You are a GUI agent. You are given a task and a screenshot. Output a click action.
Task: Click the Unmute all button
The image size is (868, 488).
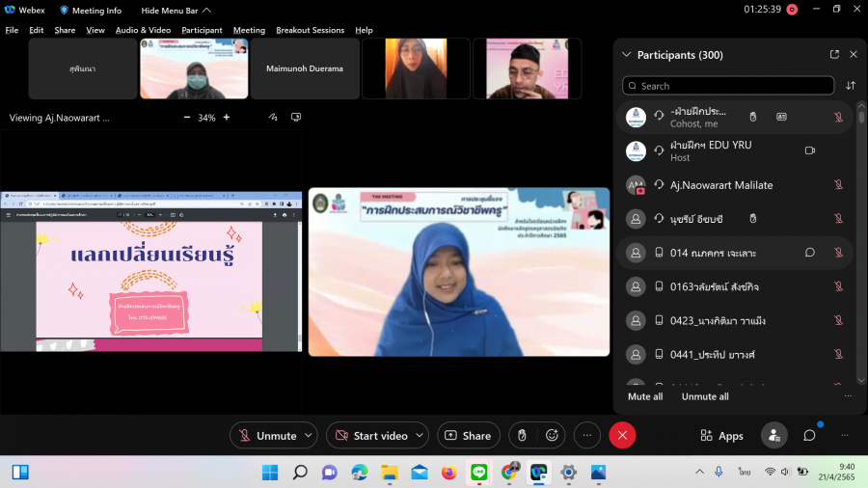[x=705, y=396]
